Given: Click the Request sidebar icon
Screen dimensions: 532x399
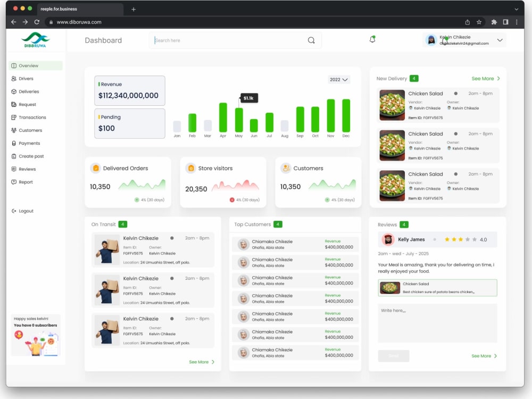Looking at the screenshot, I should point(14,104).
